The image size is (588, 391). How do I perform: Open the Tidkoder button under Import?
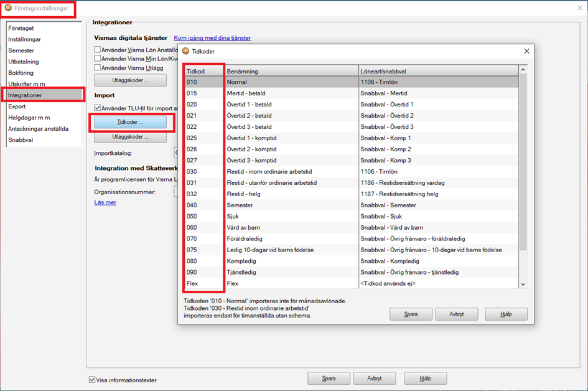coord(130,122)
